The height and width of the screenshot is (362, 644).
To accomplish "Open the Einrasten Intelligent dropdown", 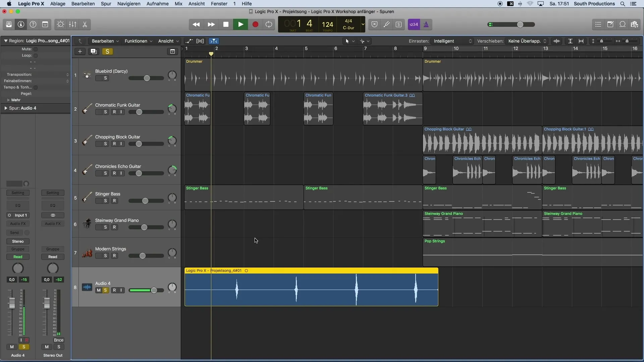I will (452, 41).
